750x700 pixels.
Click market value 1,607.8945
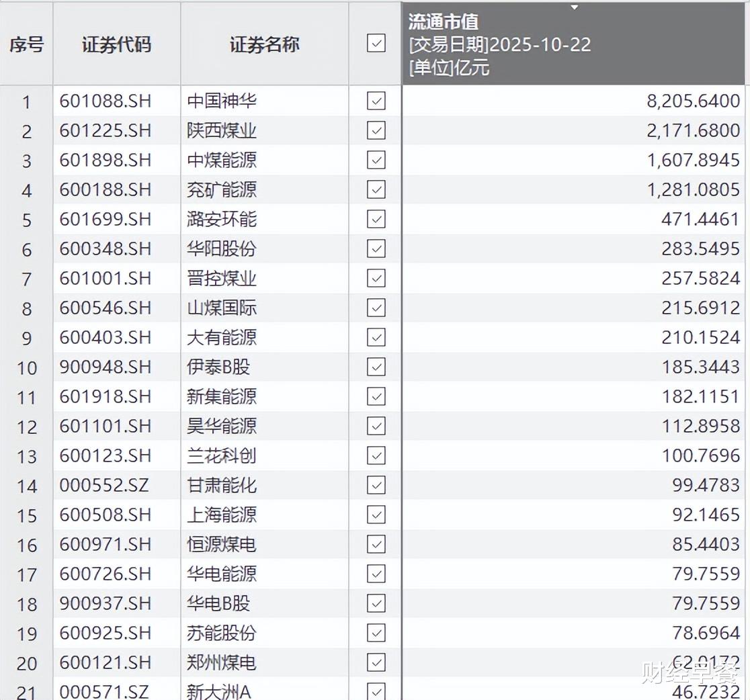click(694, 160)
